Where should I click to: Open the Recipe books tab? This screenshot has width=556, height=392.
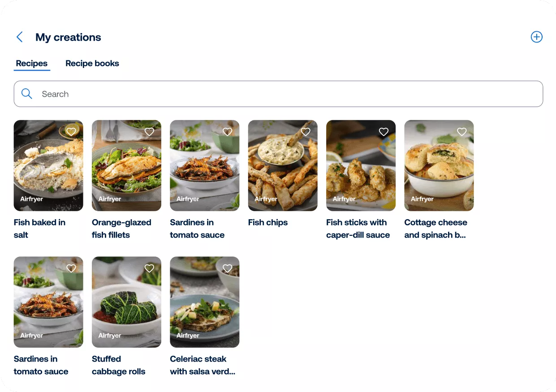[92, 64]
